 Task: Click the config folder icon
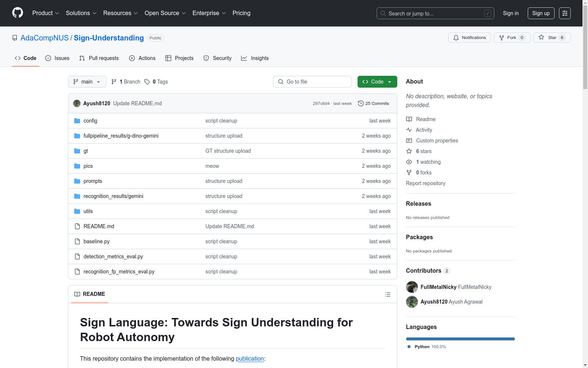coord(77,121)
